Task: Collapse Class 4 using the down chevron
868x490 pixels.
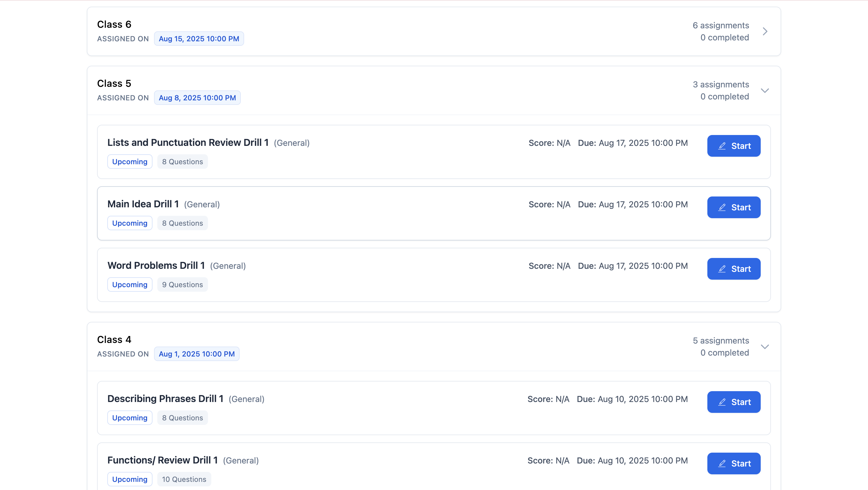Action: (765, 347)
